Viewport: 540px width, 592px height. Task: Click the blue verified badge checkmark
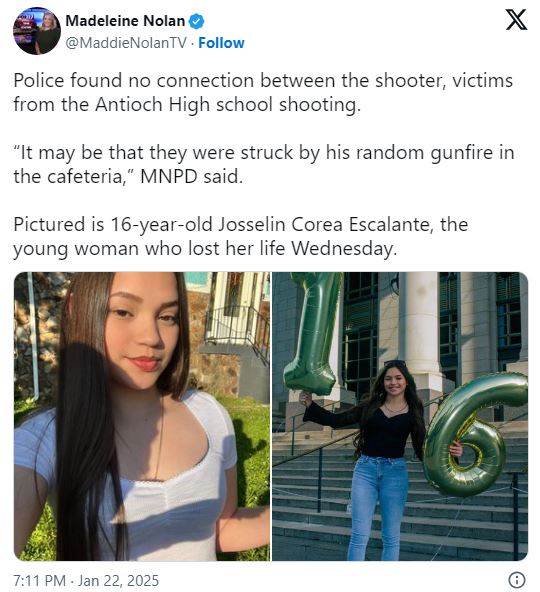196,21
